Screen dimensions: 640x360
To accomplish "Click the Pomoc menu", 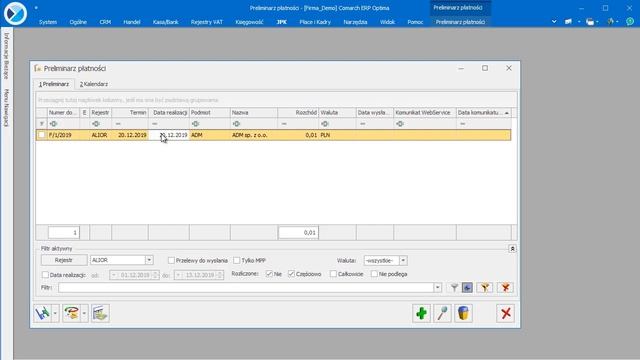I will coord(415,22).
